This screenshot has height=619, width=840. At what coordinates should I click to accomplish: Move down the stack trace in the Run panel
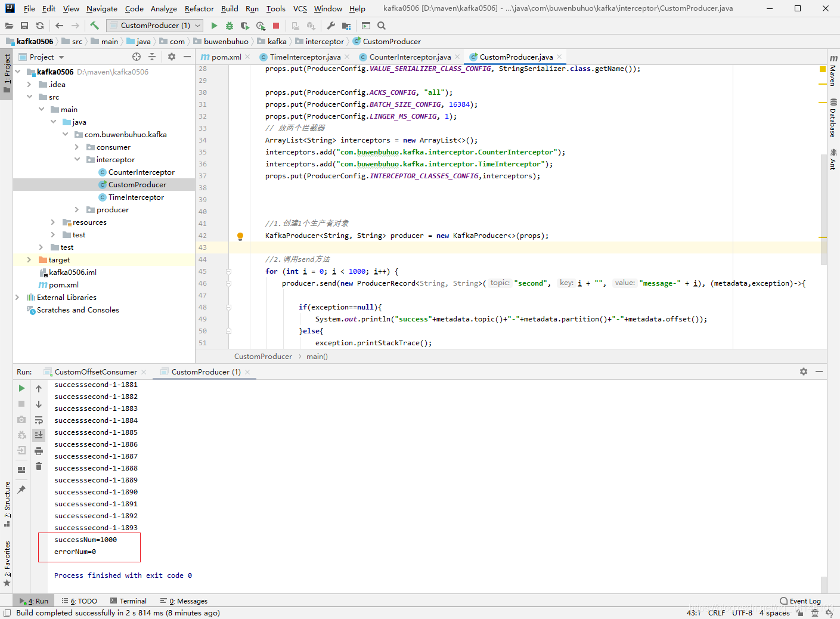(39, 404)
